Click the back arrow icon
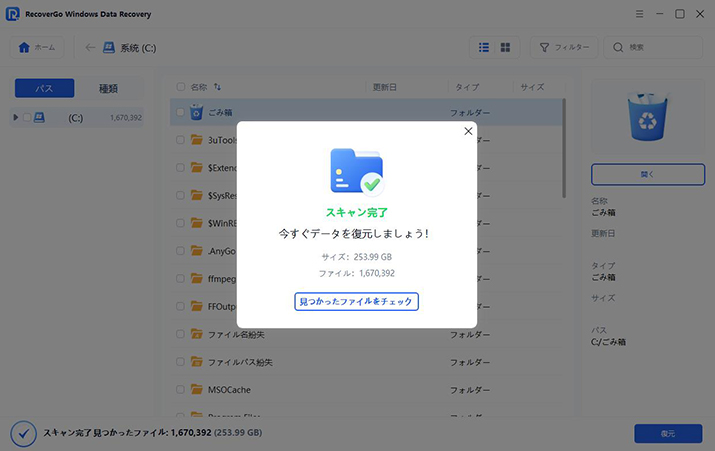715x451 pixels. [90, 47]
